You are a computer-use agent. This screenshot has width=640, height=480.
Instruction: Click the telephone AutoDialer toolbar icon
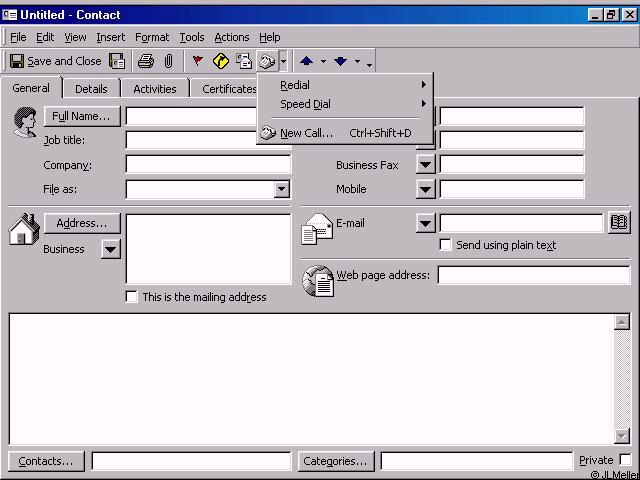[x=267, y=62]
